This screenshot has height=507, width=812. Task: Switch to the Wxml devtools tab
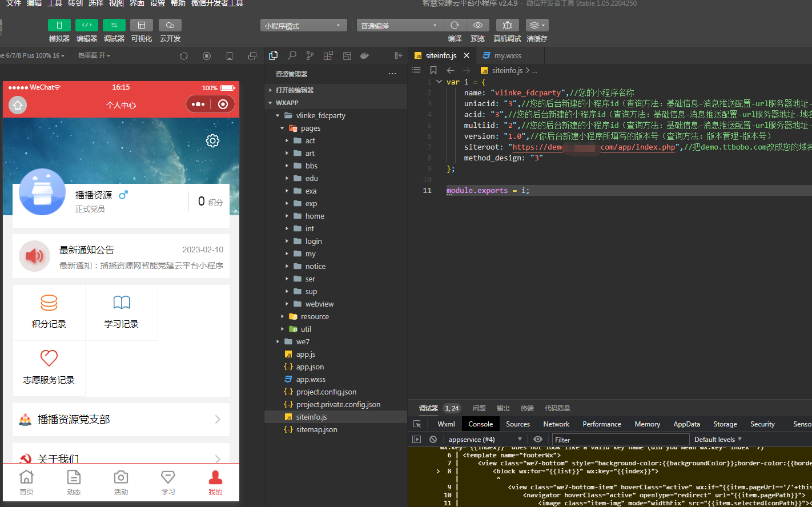tap(447, 424)
